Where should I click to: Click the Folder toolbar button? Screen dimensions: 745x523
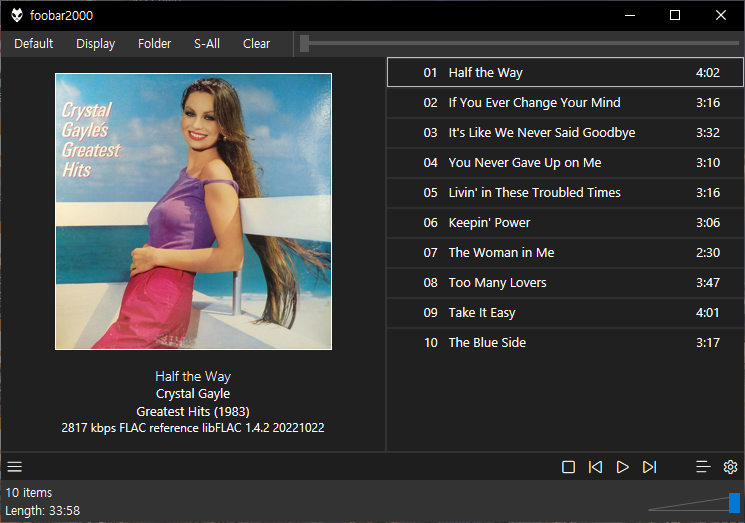click(154, 44)
